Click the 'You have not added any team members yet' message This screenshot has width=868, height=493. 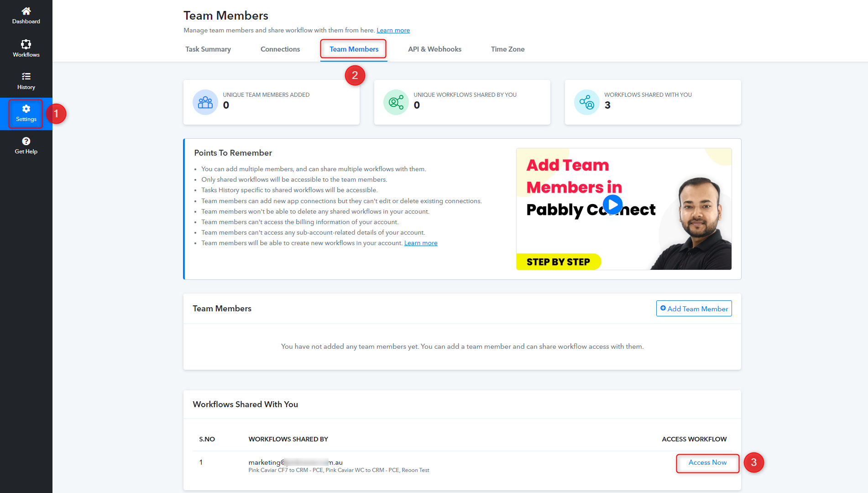coord(462,346)
